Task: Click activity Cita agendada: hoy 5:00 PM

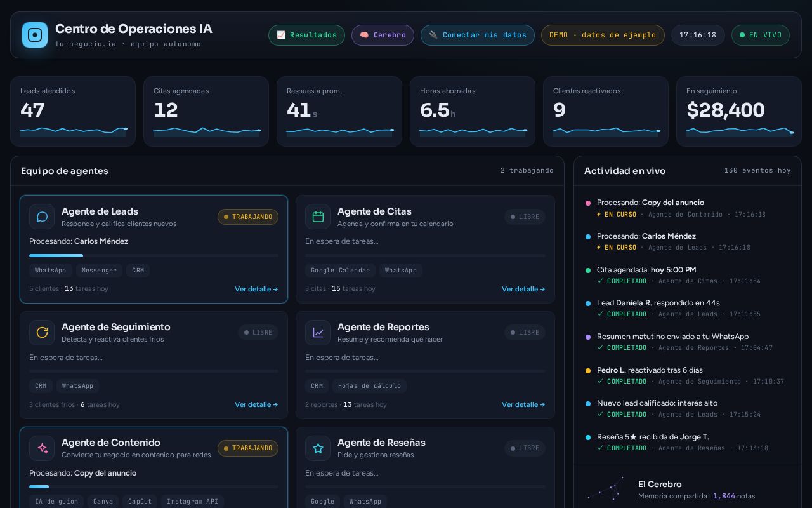Action: click(688, 275)
